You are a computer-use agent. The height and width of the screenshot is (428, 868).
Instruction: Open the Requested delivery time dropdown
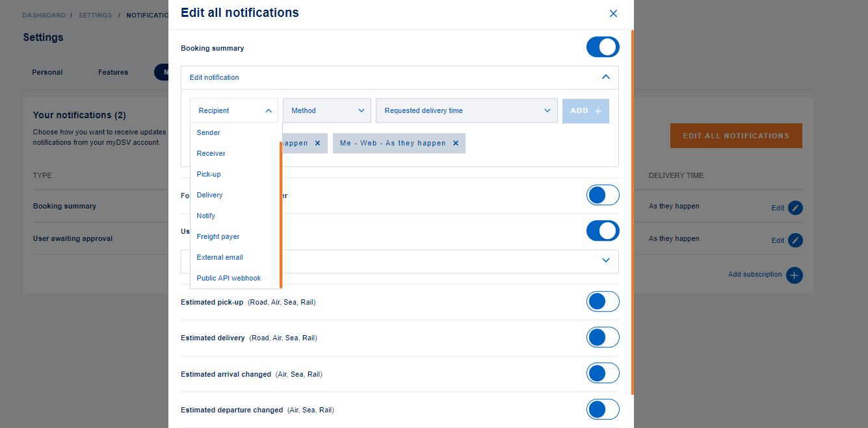click(x=466, y=110)
